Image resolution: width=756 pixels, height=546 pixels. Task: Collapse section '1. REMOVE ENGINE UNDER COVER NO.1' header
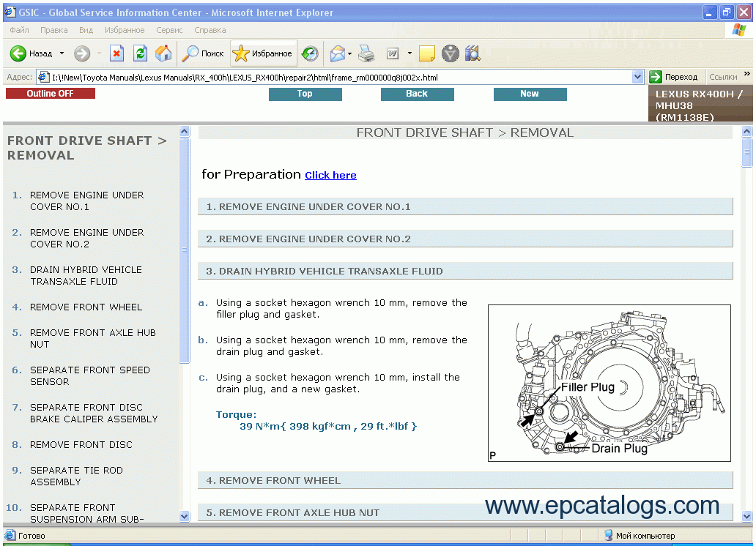[465, 206]
